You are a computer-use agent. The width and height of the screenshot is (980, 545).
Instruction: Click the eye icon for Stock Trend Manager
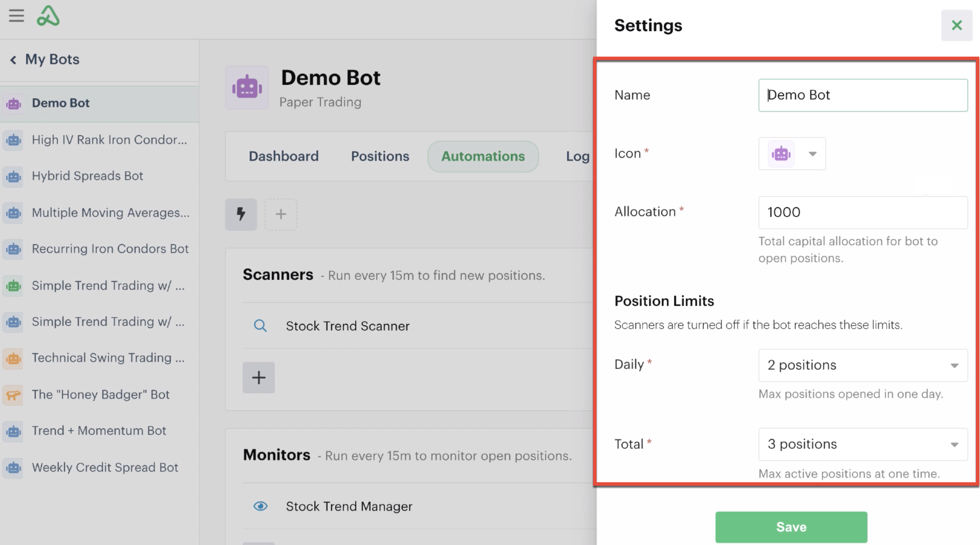(x=261, y=506)
